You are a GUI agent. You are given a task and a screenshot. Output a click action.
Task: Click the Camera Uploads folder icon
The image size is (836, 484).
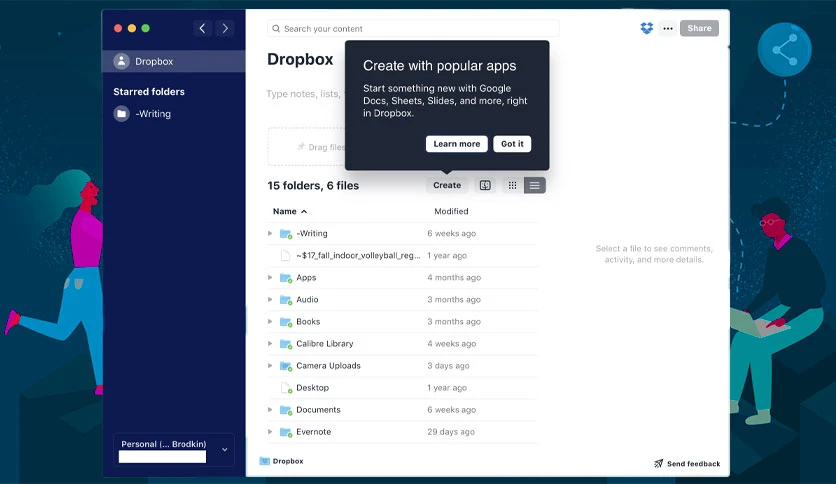(x=286, y=366)
